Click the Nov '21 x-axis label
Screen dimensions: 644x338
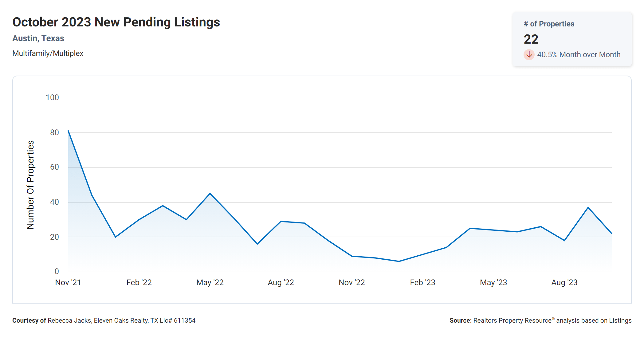coord(68,282)
